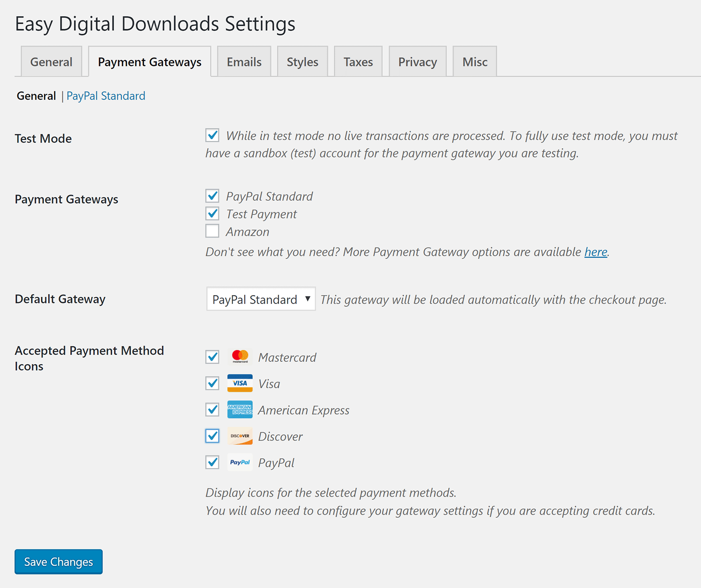The width and height of the screenshot is (701, 588).
Task: Toggle the Mastercard payment icon checkbox
Action: coord(212,357)
